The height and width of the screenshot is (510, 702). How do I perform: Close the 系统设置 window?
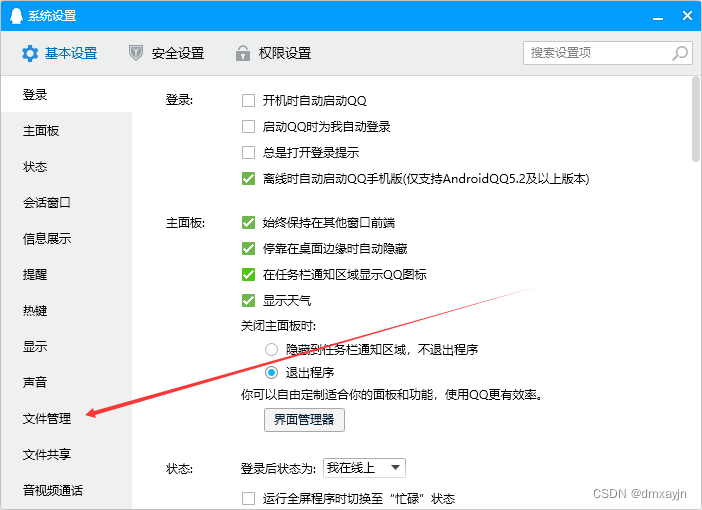pos(687,16)
